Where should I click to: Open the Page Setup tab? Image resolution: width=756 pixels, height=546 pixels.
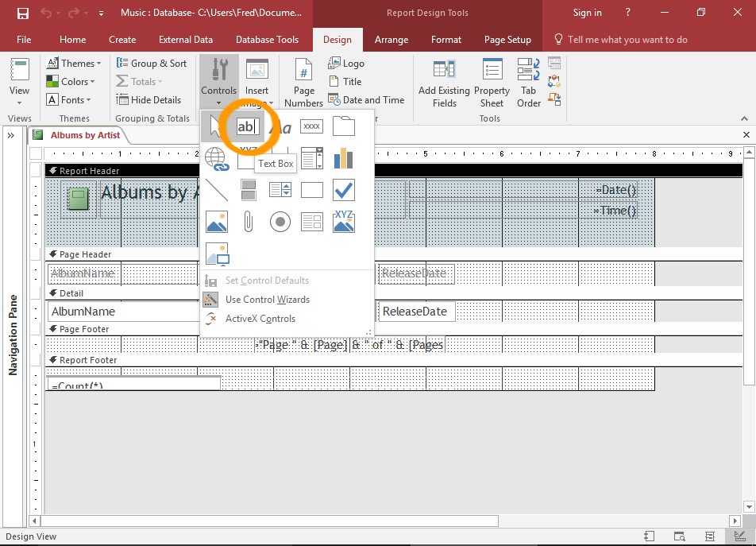507,40
